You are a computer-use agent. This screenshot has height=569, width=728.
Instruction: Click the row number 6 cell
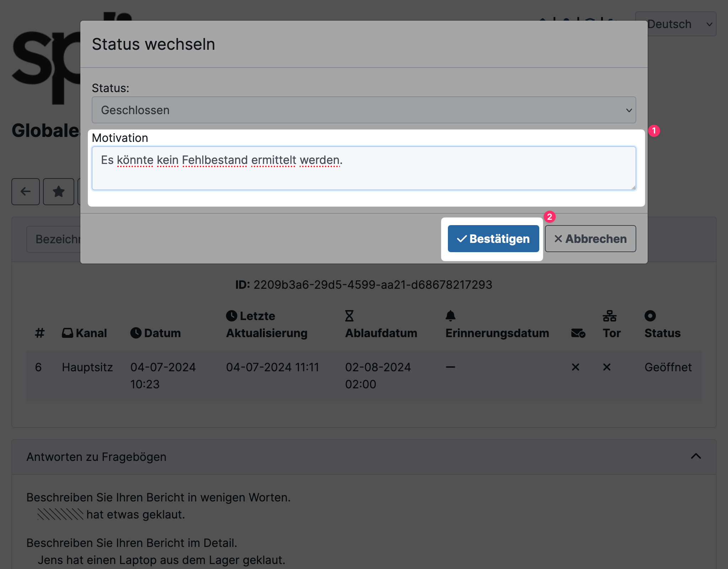click(38, 367)
